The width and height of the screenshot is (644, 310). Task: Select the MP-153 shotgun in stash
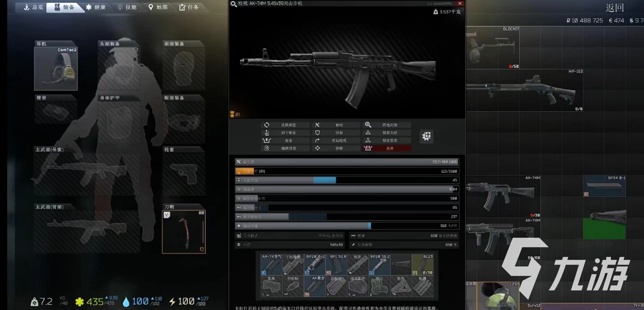click(x=525, y=91)
